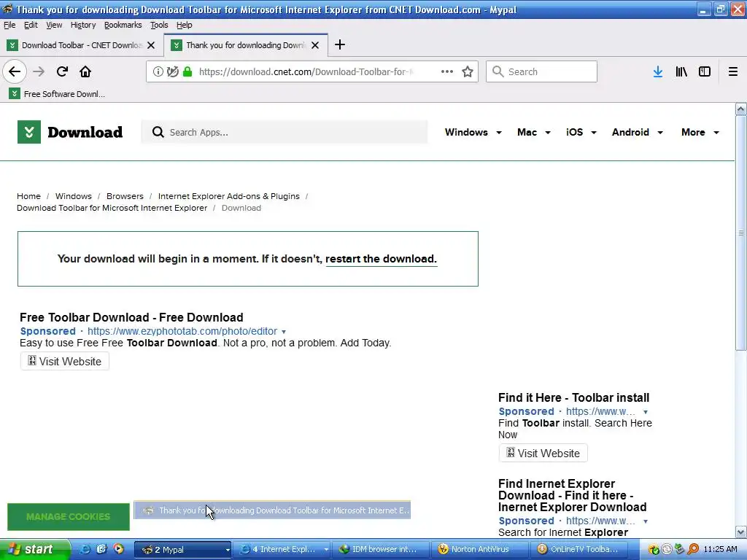Click the URL address bar text
This screenshot has height=560, width=747.
(x=306, y=71)
